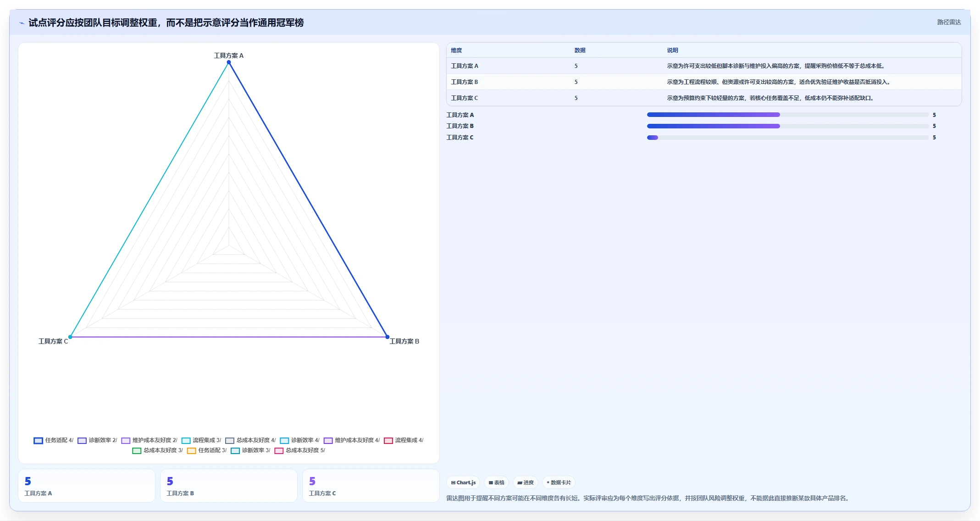Click the 工具方案 B data card
Image resolution: width=980 pixels, height=521 pixels.
[229, 486]
